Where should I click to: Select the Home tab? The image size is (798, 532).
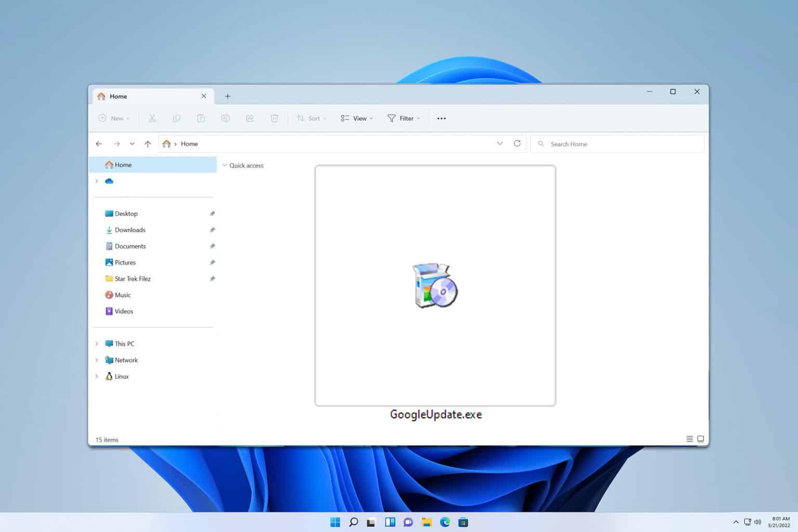(x=152, y=96)
